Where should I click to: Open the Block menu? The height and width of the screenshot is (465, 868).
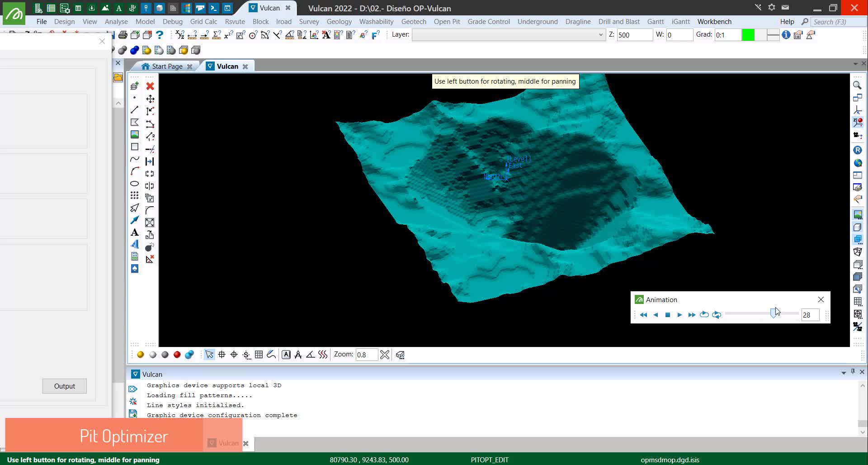[260, 22]
